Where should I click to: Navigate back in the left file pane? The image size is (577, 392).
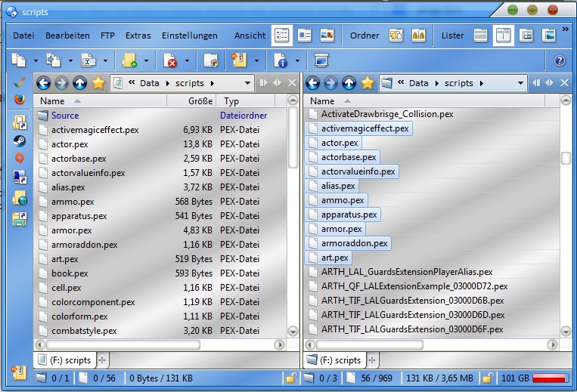click(x=44, y=83)
